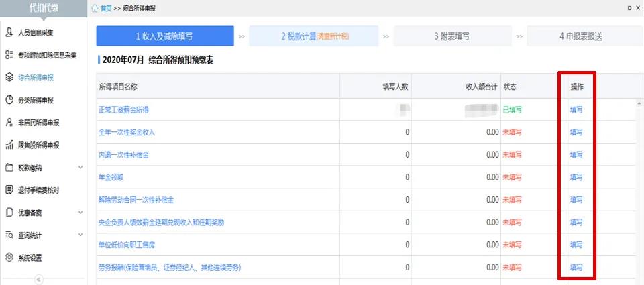Collapse the sidebar with the arrow button
Viewport: 644px width, 285px height.
click(39, 280)
